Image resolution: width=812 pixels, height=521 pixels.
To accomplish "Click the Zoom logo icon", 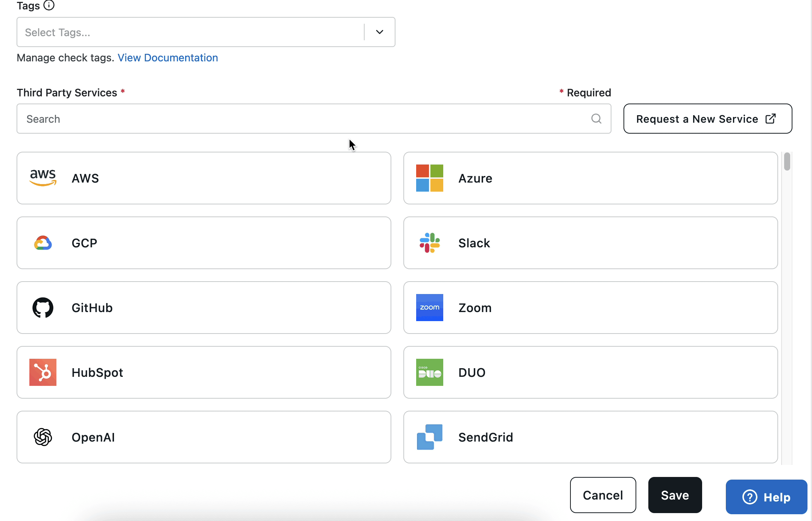I will [429, 308].
